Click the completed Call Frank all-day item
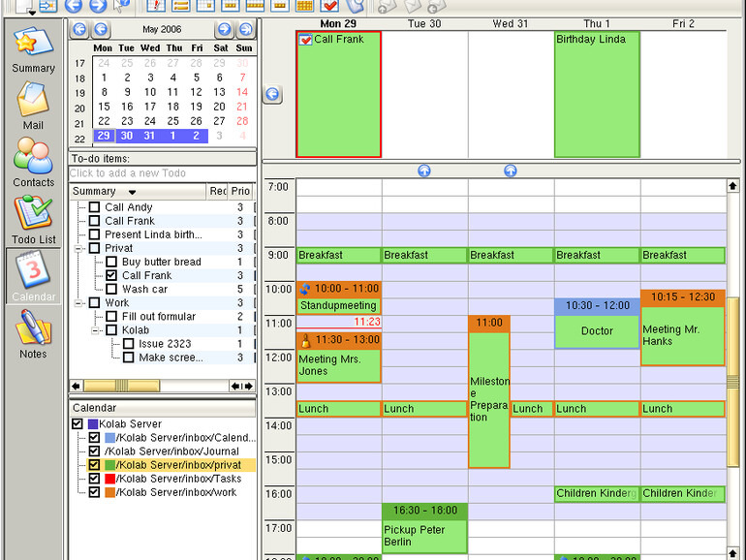The image size is (746, 560). (x=339, y=94)
